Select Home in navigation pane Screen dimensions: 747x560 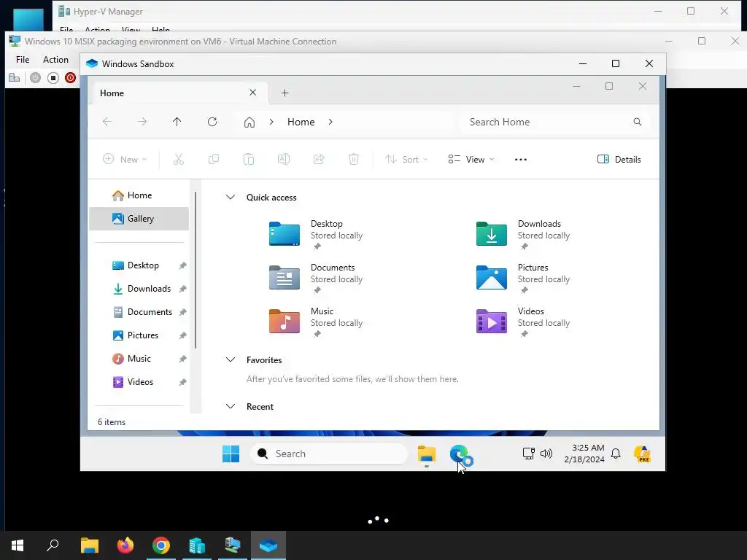(x=139, y=195)
